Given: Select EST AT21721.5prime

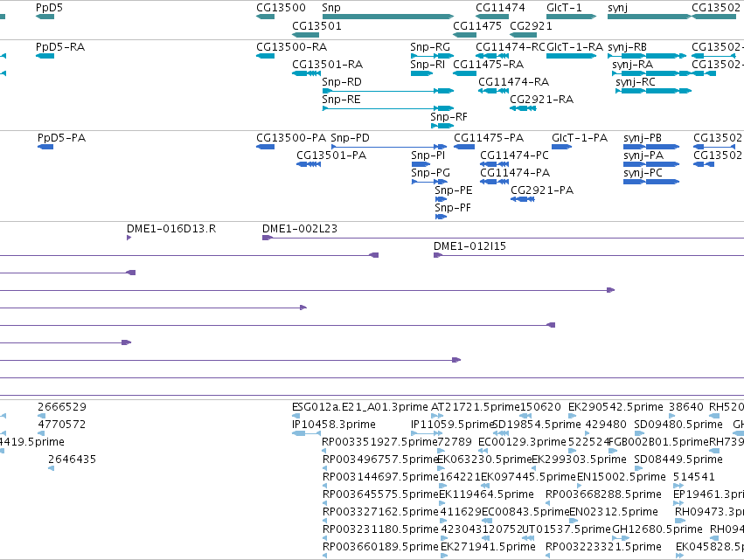Looking at the screenshot, I should coord(437,416).
